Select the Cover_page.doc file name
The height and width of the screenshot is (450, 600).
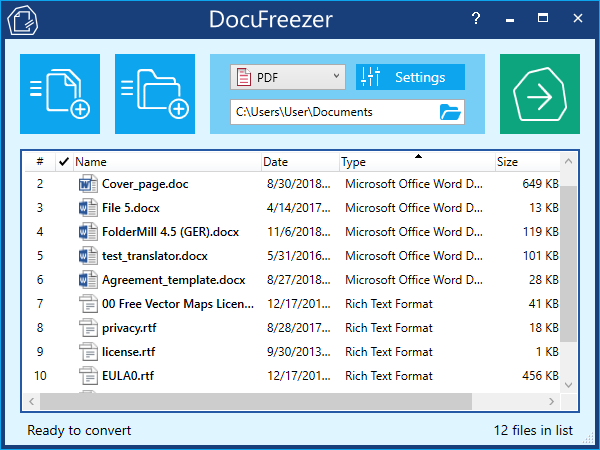145,184
